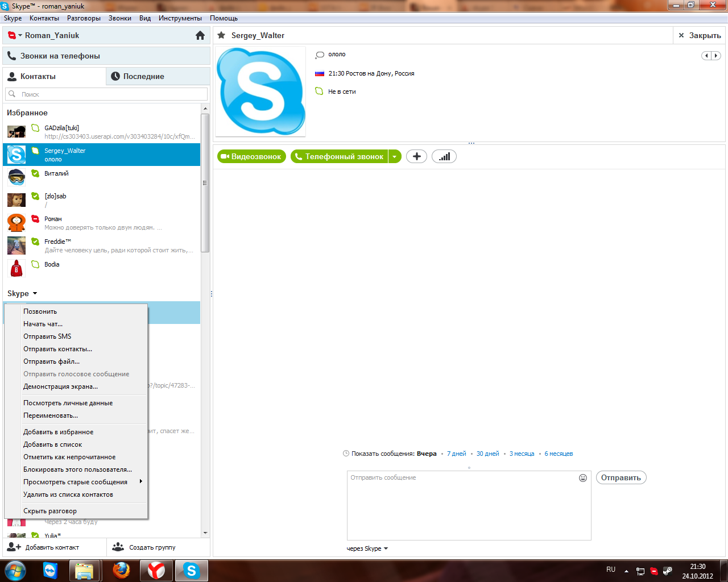This screenshot has width=728, height=582.
Task: Select Отправить SMS menu entry
Action: pyautogui.click(x=76, y=336)
